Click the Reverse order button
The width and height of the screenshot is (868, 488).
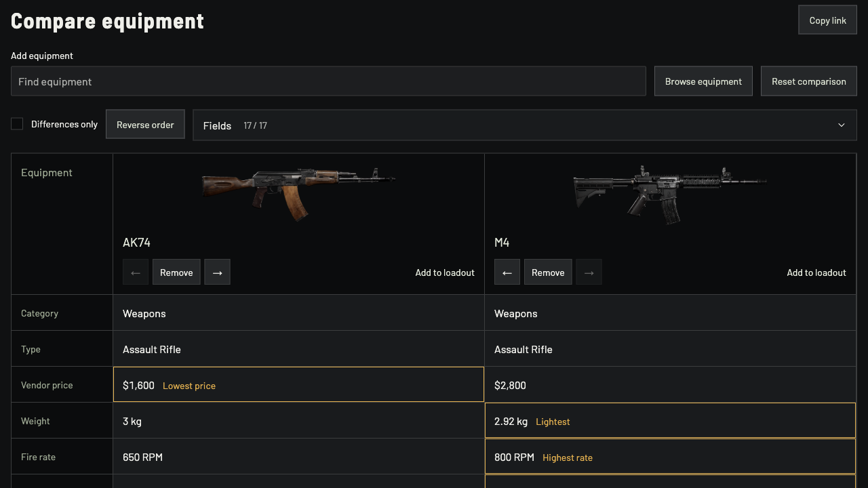(x=145, y=125)
